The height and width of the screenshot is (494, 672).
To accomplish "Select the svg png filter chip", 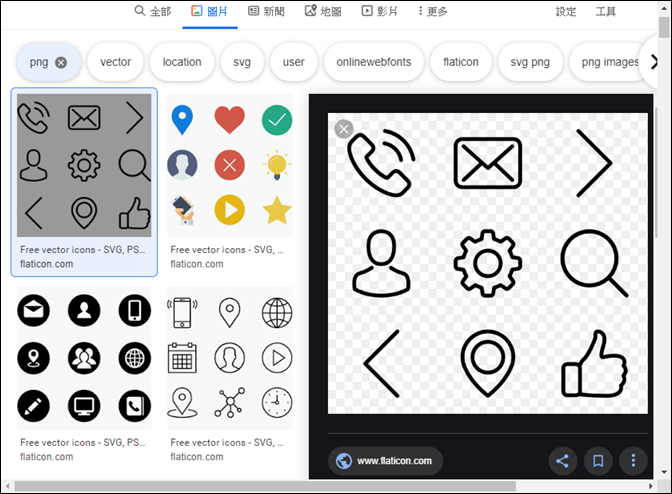I will tap(530, 62).
